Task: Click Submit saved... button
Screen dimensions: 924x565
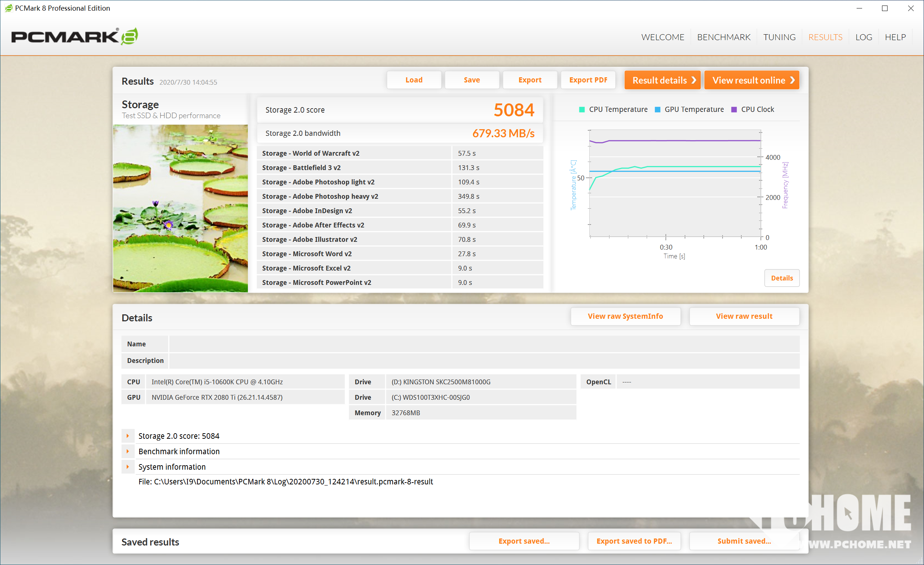Action: point(744,541)
